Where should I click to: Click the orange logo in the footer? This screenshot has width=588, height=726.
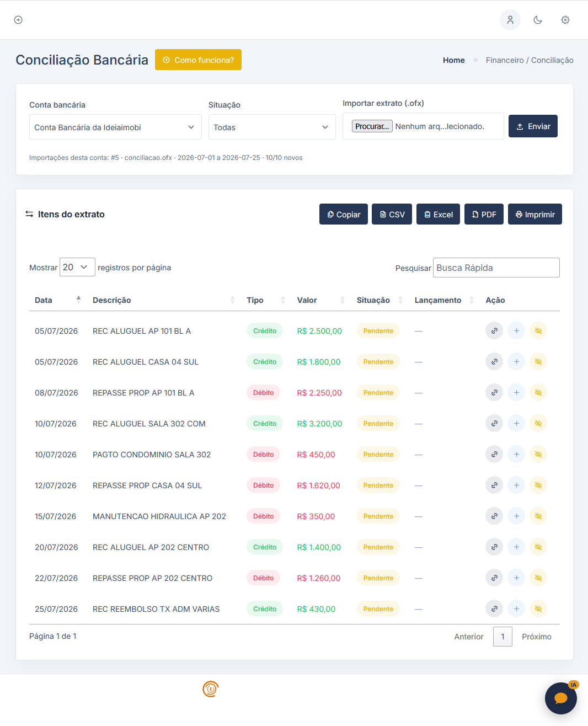click(211, 689)
